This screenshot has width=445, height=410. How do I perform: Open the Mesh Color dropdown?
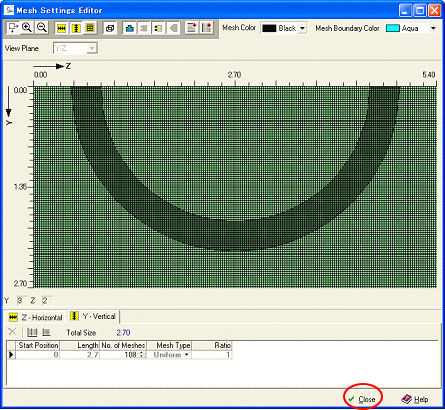coord(302,28)
